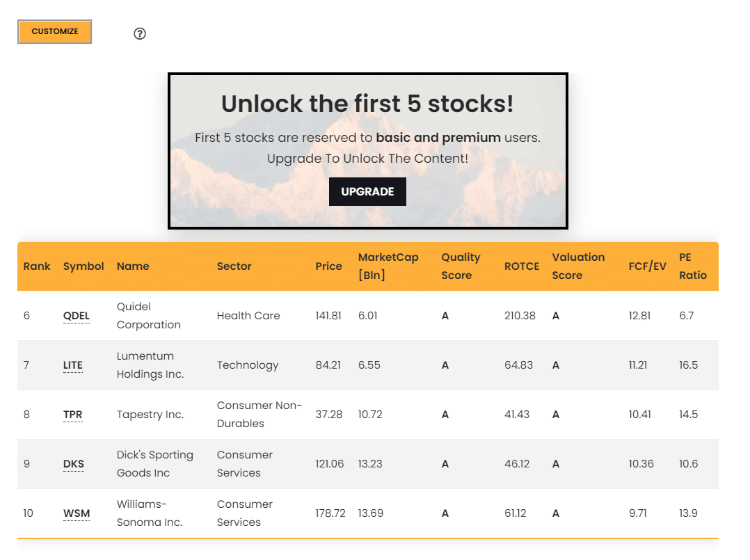
Task: Select the MarketCap [Bln] column header
Action: (x=388, y=266)
